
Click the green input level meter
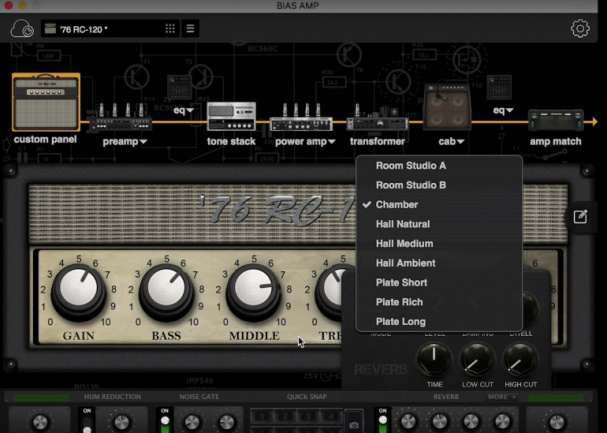coord(41,398)
